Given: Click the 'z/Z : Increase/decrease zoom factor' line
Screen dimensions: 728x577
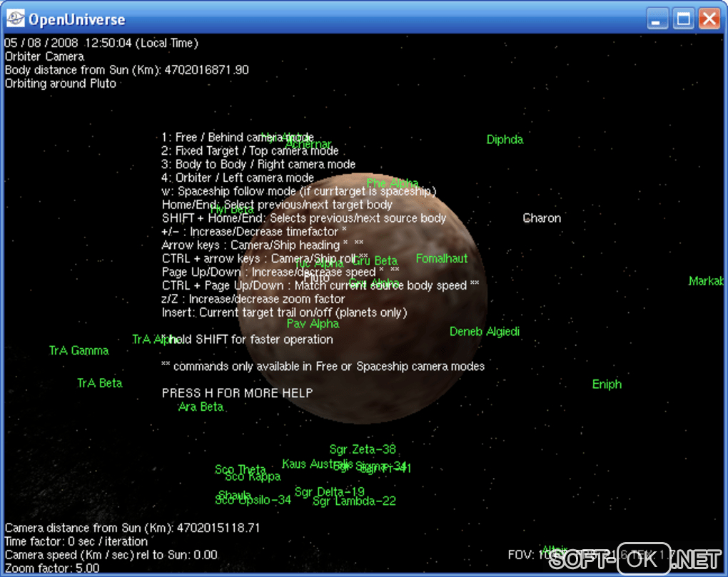Looking at the screenshot, I should point(253,299).
